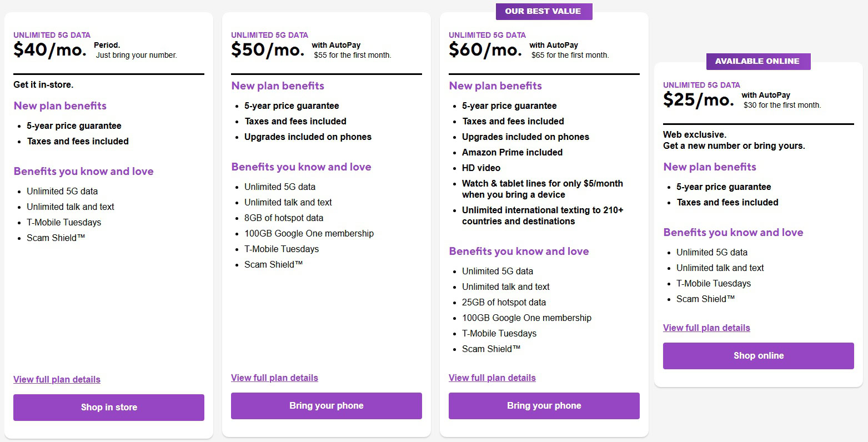Click the Our Best Value badge
This screenshot has width=868, height=442.
point(543,11)
